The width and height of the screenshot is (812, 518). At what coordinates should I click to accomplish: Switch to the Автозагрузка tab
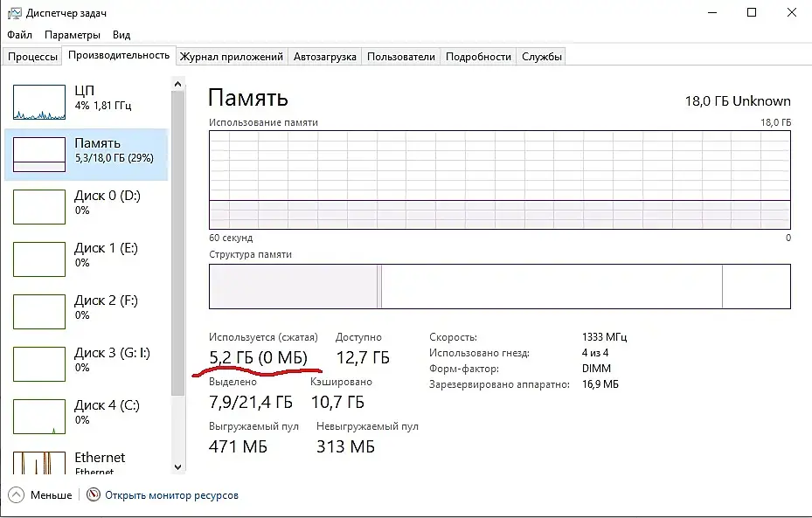(325, 57)
